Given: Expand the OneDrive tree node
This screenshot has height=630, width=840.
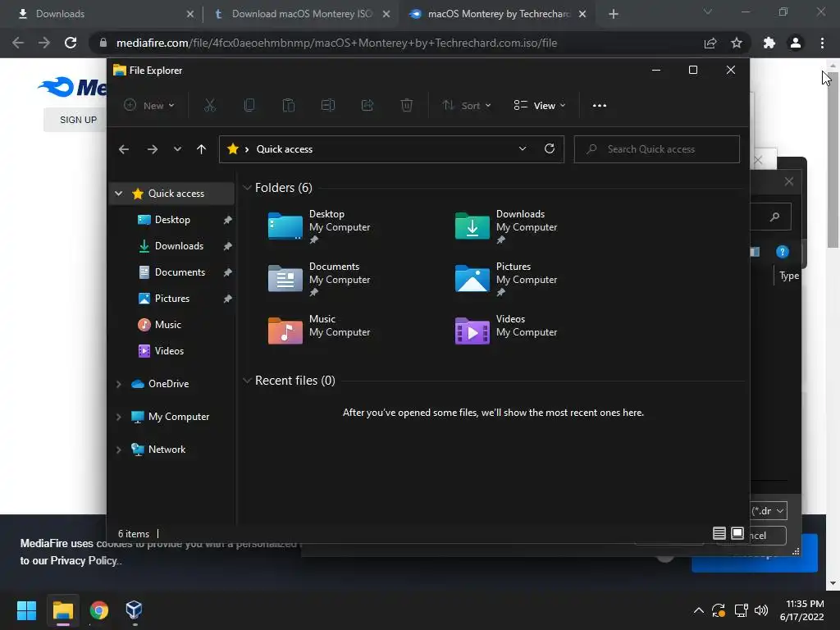Looking at the screenshot, I should click(119, 384).
